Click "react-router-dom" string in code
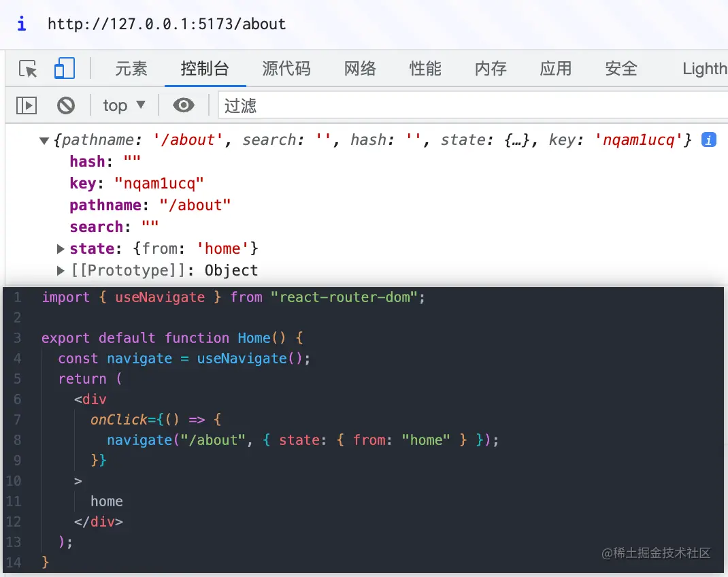 [x=344, y=297]
